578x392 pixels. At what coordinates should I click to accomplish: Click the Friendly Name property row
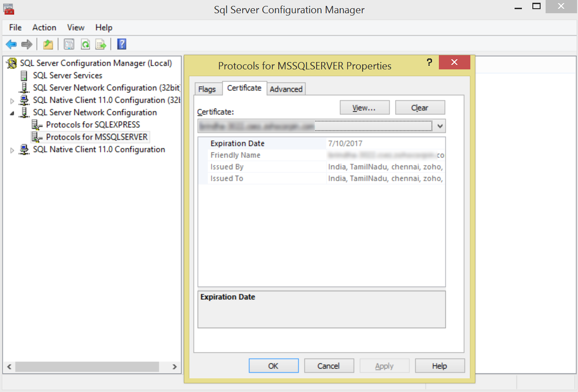tap(322, 155)
